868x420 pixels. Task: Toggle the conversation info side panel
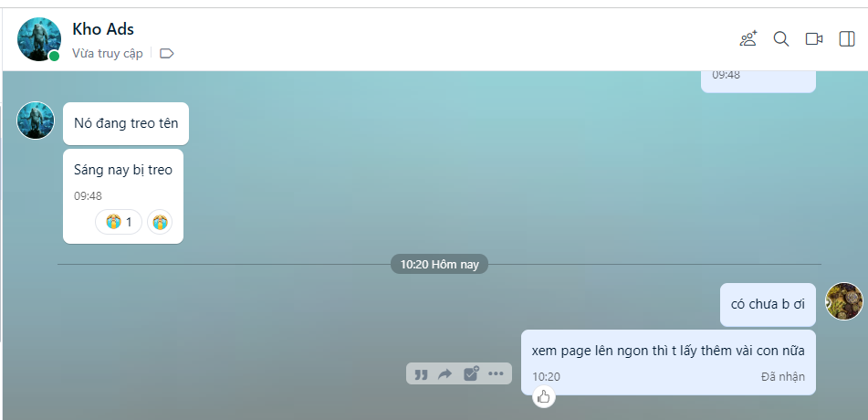pyautogui.click(x=846, y=39)
